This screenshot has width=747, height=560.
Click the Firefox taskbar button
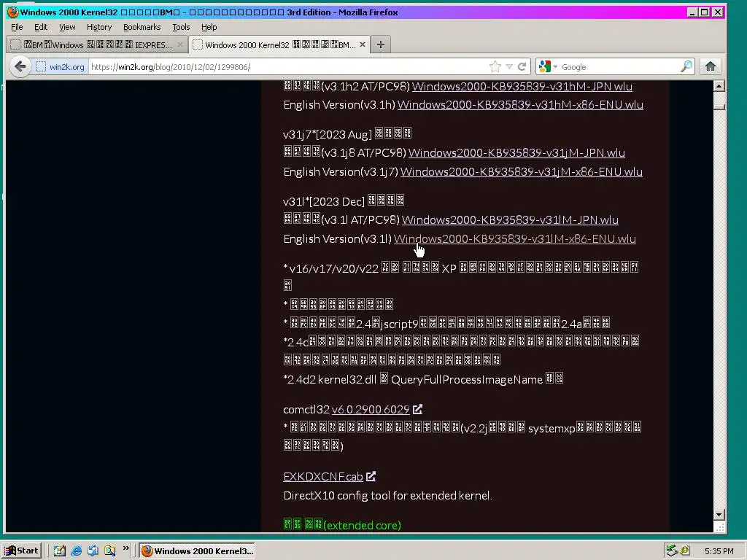(197, 551)
